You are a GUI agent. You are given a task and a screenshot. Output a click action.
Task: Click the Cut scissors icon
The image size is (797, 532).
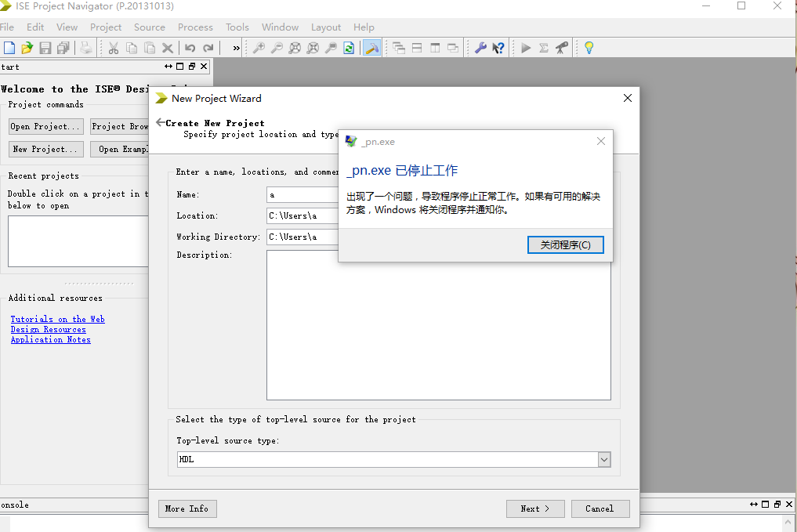[x=114, y=48]
